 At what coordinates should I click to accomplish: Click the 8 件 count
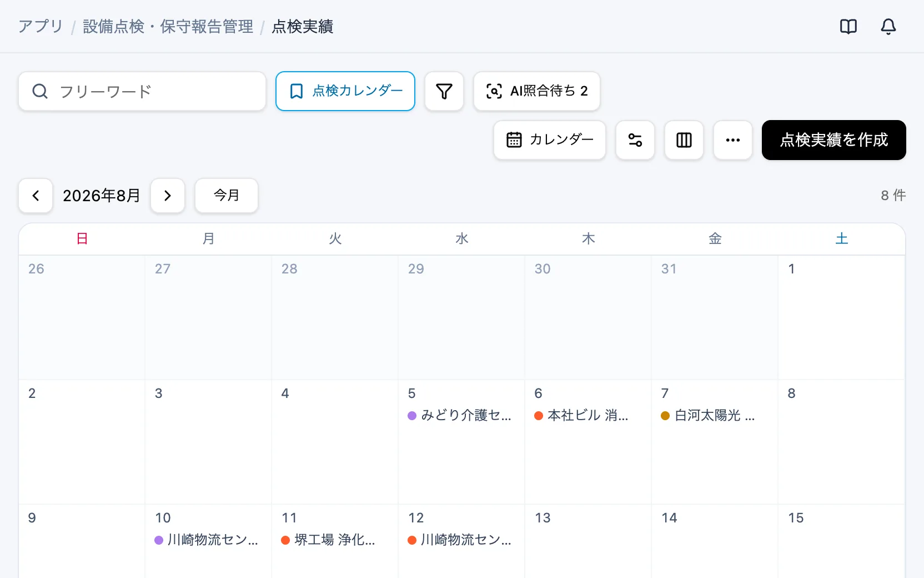[x=893, y=196]
